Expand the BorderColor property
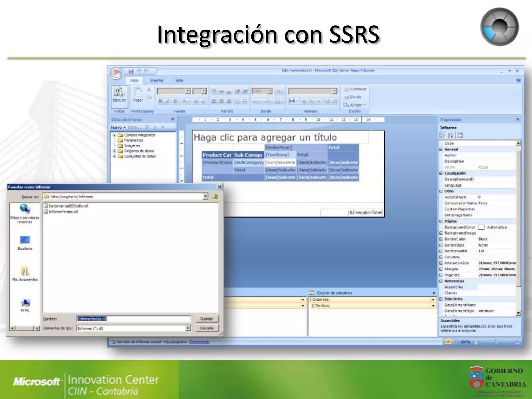 click(441, 239)
